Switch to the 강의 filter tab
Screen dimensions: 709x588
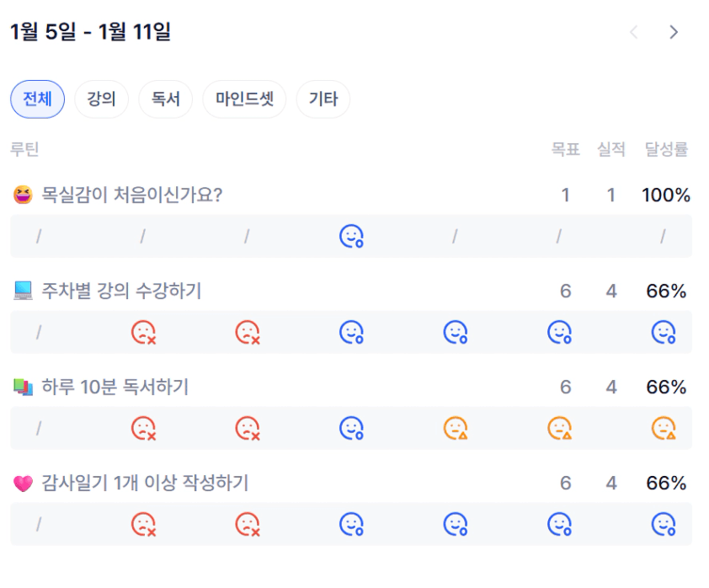click(x=101, y=99)
